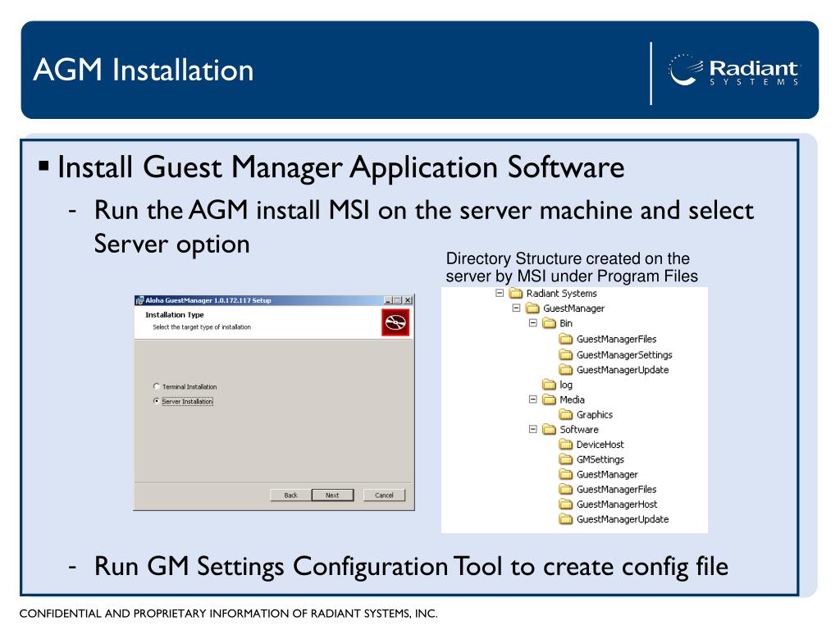Image resolution: width=840 pixels, height=630 pixels.
Task: Click the GMSettings folder icon
Action: (566, 459)
